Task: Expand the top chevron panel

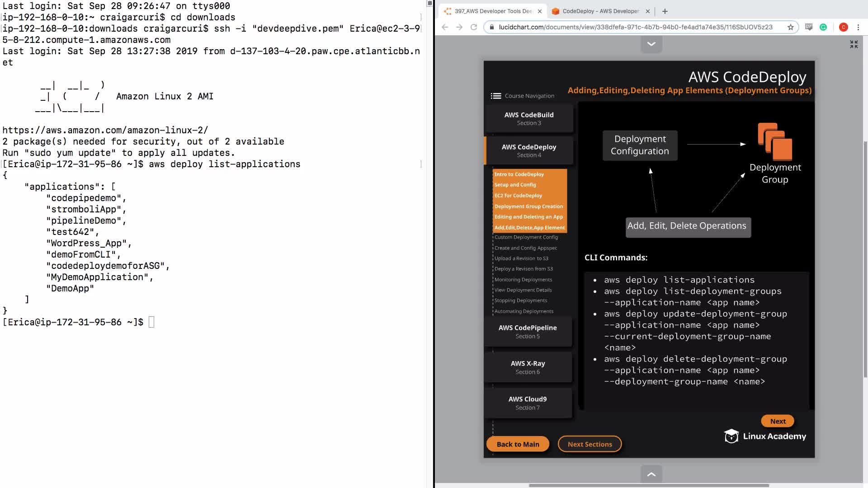Action: 651,44
